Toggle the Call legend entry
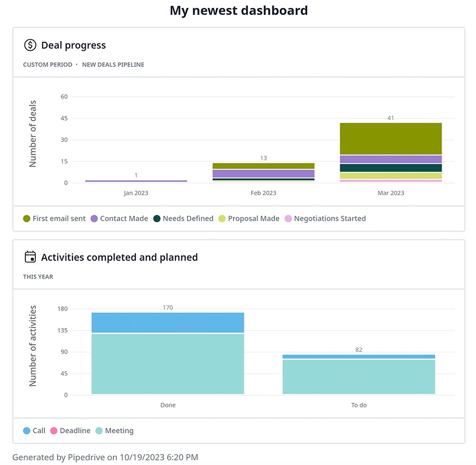The width and height of the screenshot is (476, 465). [x=34, y=431]
